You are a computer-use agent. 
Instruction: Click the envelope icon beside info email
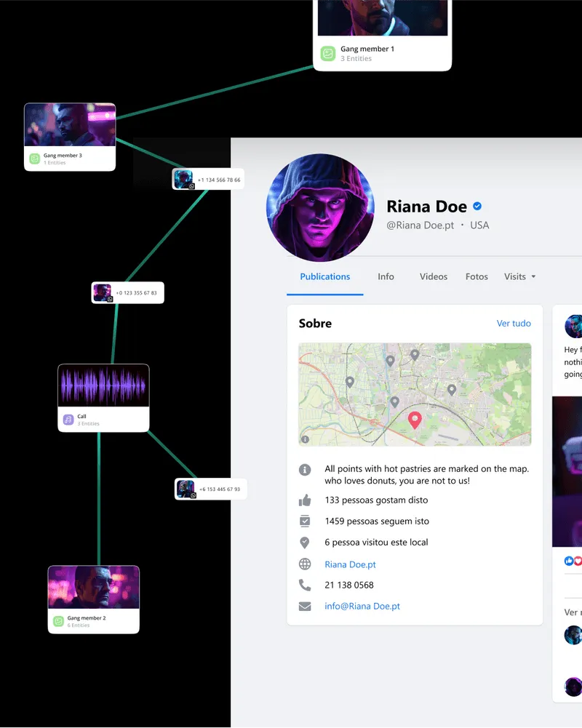coord(305,606)
